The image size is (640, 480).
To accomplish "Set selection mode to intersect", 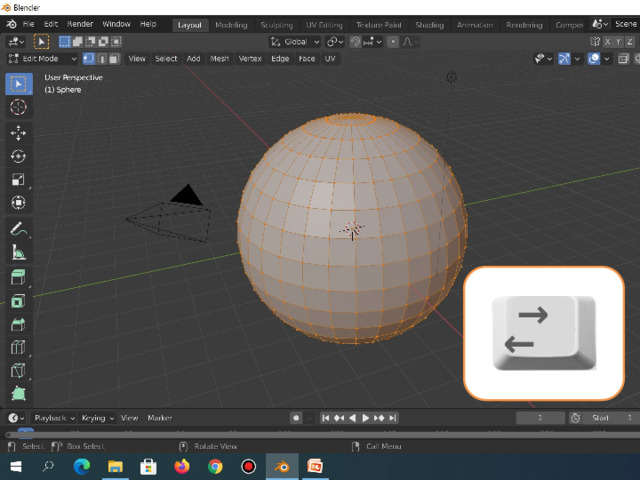I will [116, 42].
